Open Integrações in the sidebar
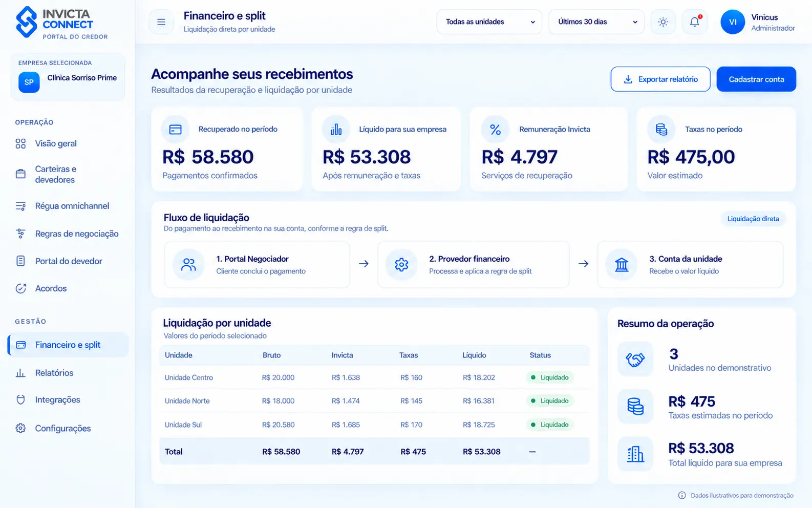This screenshot has width=812, height=508. tap(57, 400)
